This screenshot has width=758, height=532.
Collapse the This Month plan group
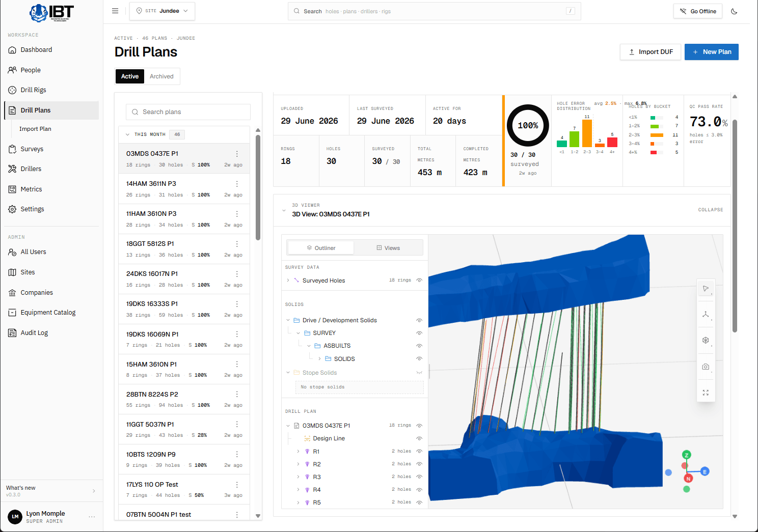(127, 134)
